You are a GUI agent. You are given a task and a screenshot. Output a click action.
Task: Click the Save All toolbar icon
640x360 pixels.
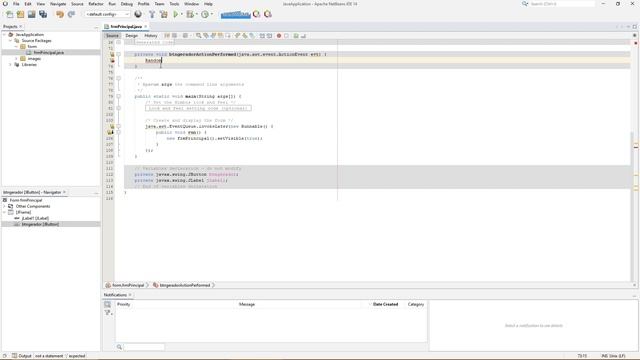[x=43, y=14]
